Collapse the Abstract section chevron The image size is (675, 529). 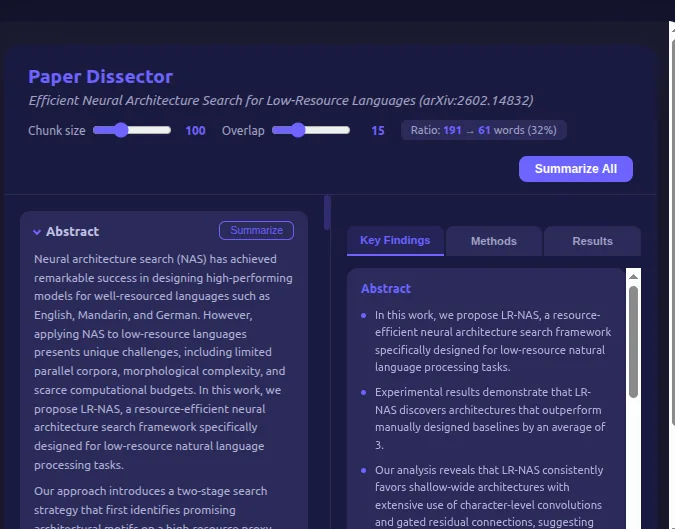tap(37, 232)
